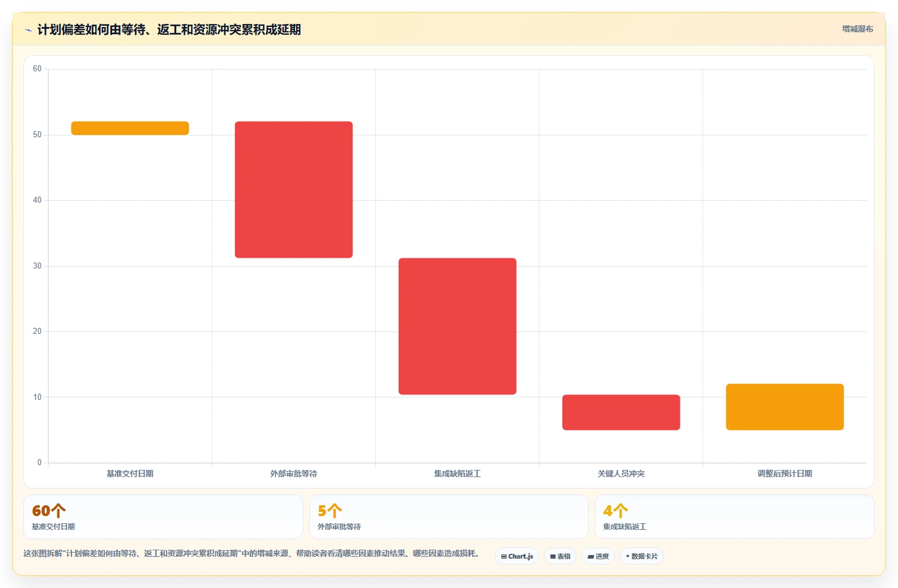Select the 进度 tag

click(x=598, y=556)
